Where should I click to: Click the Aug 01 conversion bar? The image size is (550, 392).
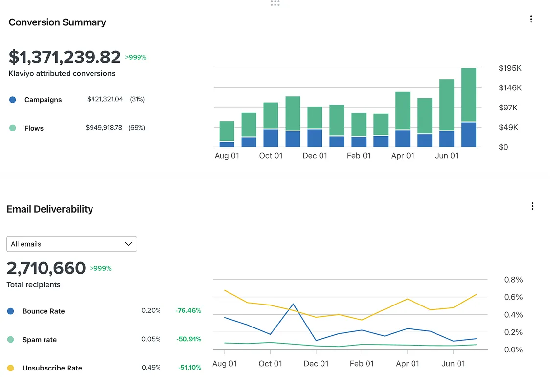point(227,134)
